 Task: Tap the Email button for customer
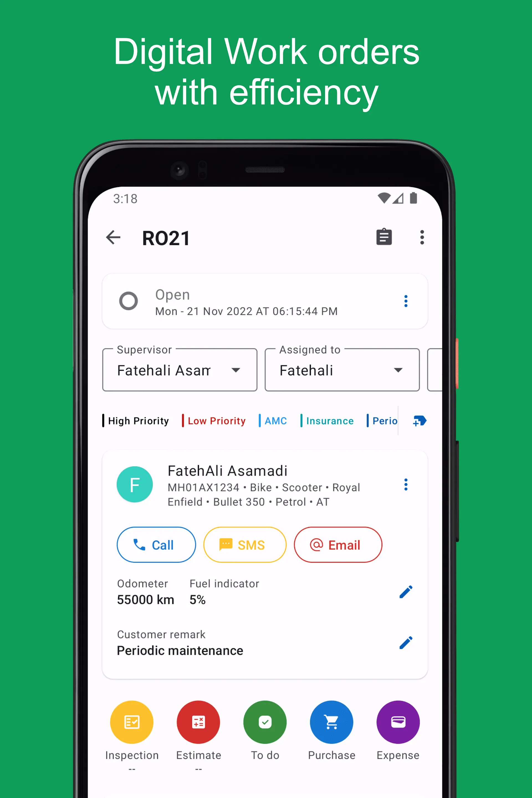337,544
